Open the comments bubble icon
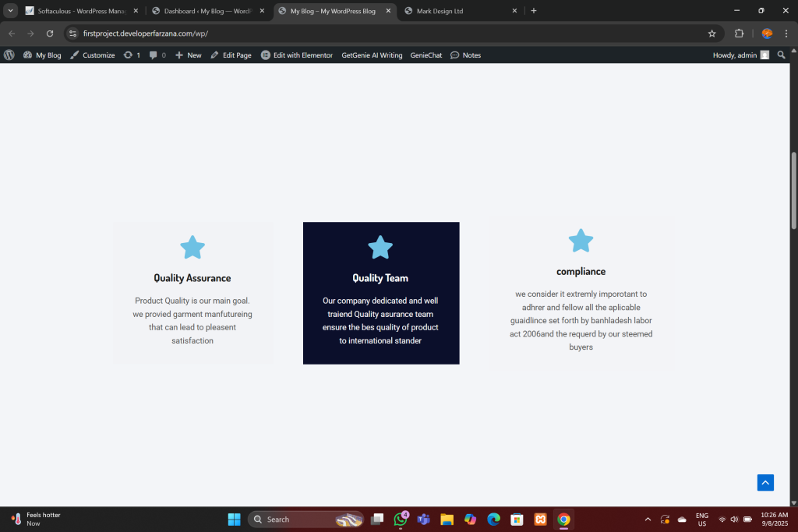 click(x=157, y=55)
